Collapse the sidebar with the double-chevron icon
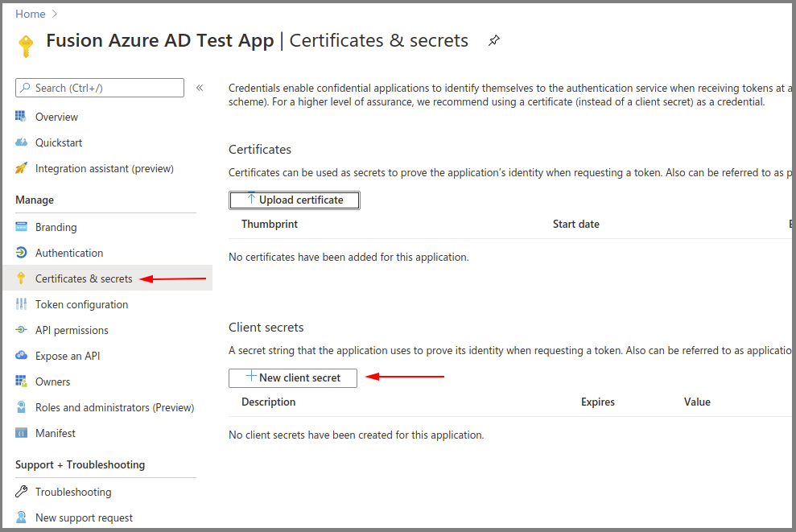 [x=200, y=88]
